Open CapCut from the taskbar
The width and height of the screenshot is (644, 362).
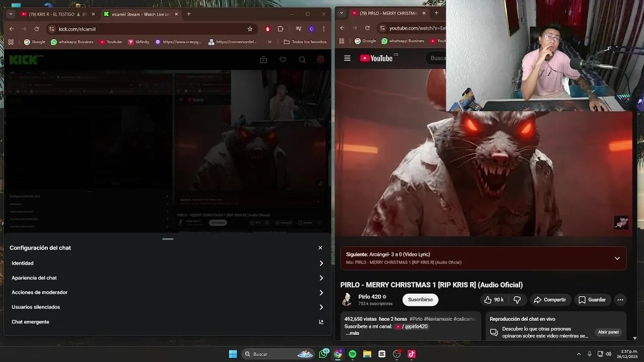[382, 354]
